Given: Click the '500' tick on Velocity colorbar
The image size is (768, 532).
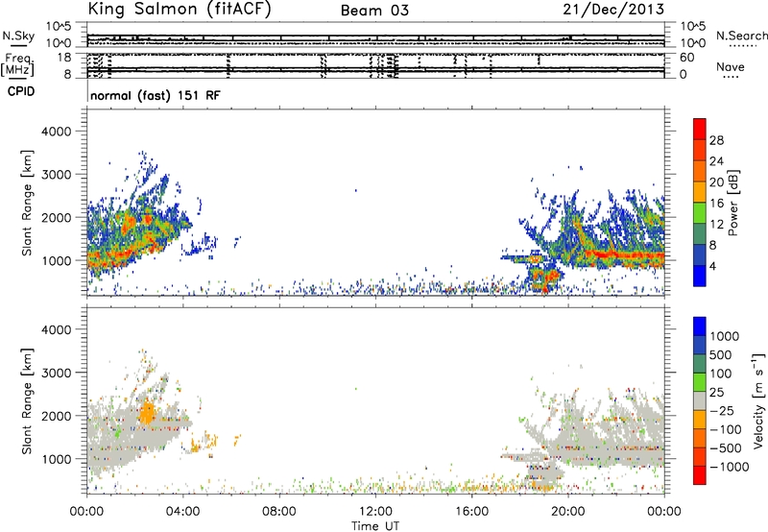Looking at the screenshot, I should pos(723,354).
